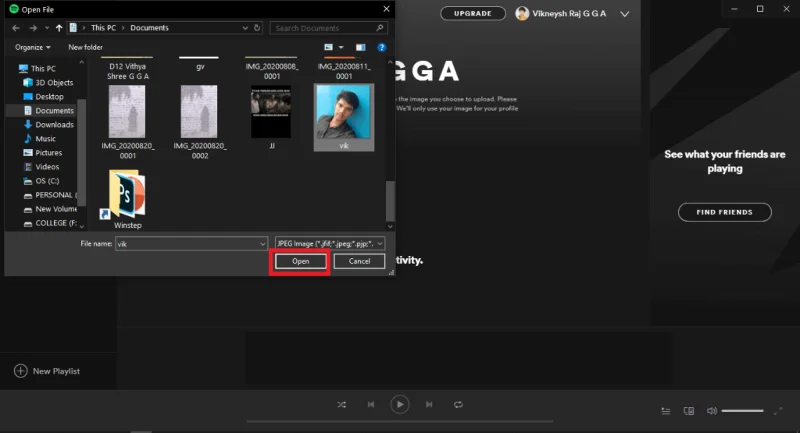Select the New Volume drive
This screenshot has height=433, width=800.
(x=50, y=209)
